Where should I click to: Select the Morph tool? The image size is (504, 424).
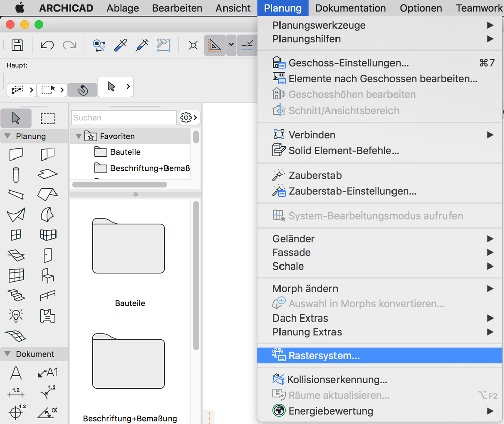[48, 215]
